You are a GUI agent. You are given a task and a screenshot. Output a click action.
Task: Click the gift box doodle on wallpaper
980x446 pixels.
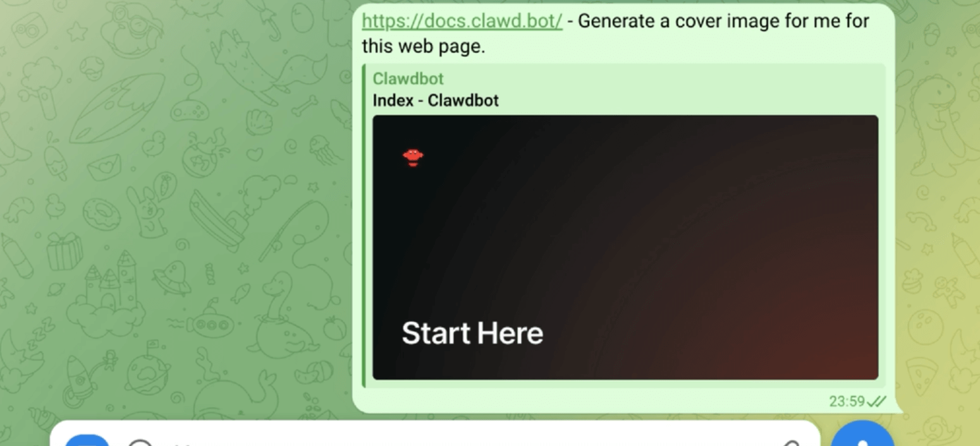click(x=64, y=250)
